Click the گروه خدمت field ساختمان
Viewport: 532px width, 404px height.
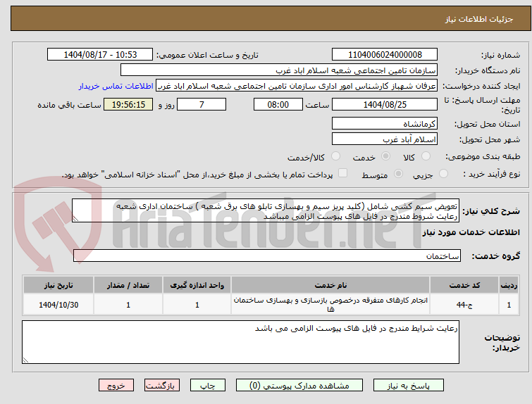click(267, 256)
